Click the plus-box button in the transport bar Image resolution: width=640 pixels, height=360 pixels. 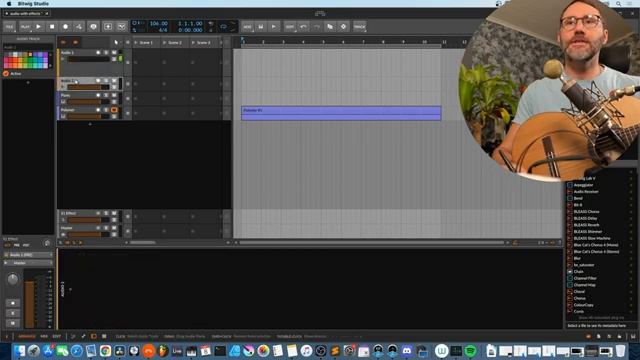click(x=108, y=27)
